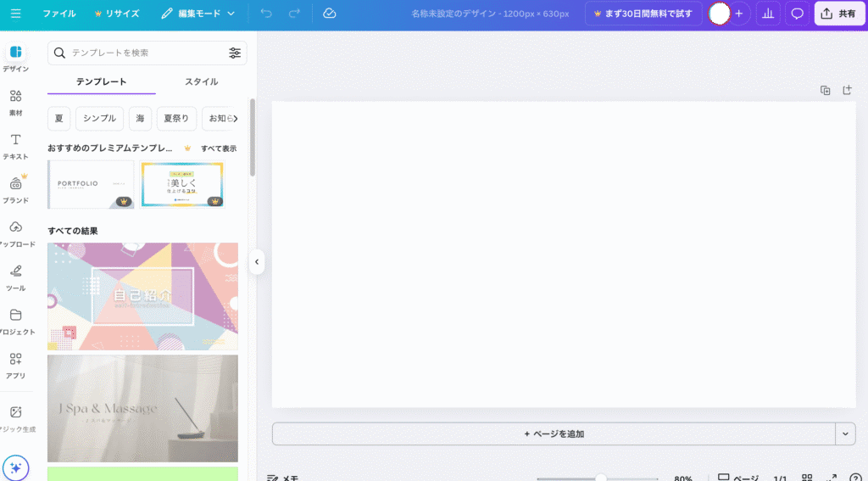Open the analytics bar chart icon
868x481 pixels.
(x=768, y=14)
